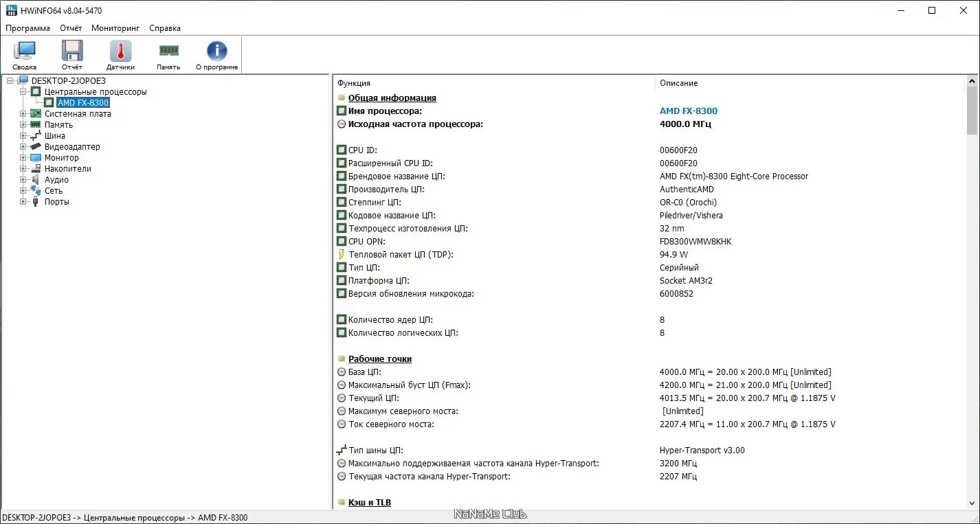Image resolution: width=980 pixels, height=524 pixels.
Task: Click the Hyper-Transport v3.00 value
Action: point(702,451)
